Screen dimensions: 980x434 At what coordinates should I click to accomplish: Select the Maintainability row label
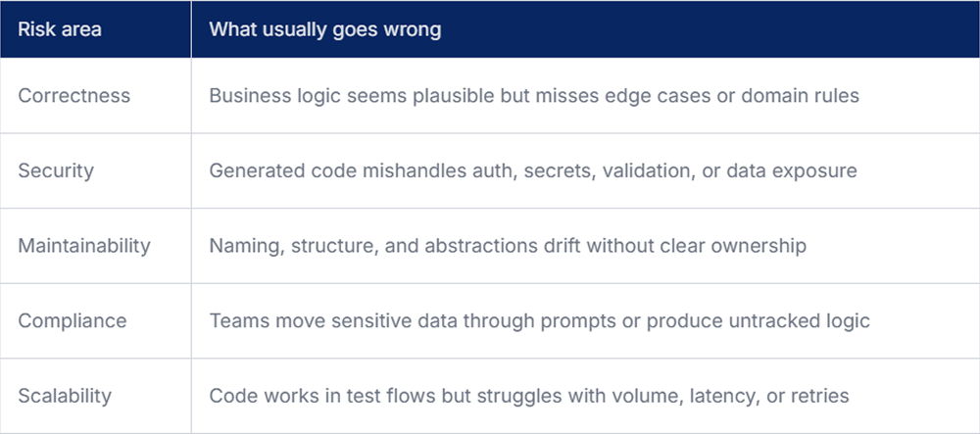coord(83,246)
